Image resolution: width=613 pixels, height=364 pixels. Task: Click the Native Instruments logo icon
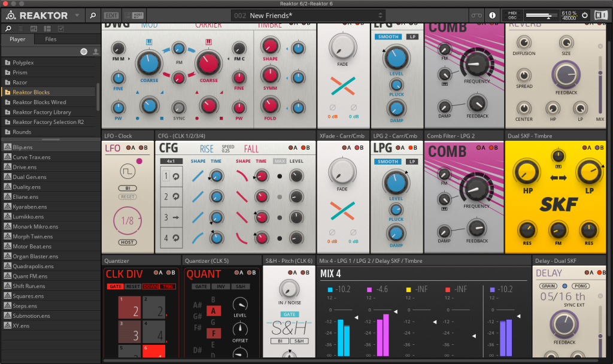coord(601,16)
